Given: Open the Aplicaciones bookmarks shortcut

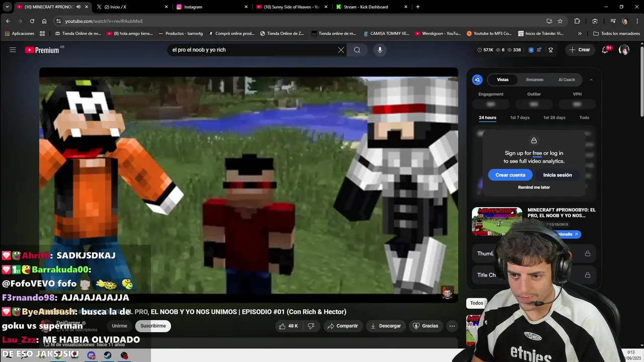Looking at the screenshot, I should click(20, 34).
